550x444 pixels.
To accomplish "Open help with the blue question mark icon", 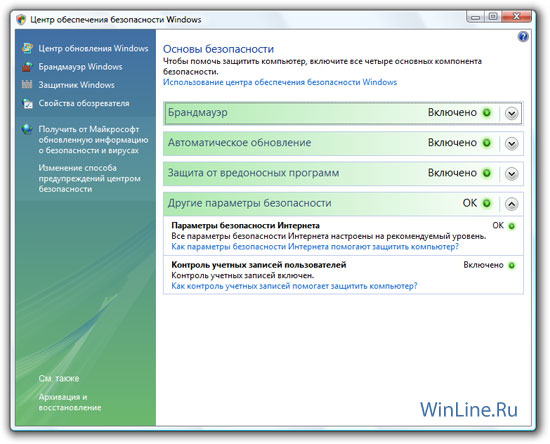I will [523, 36].
